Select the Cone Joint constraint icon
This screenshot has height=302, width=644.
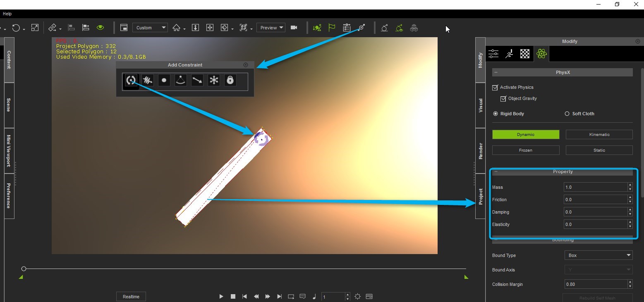point(180,80)
